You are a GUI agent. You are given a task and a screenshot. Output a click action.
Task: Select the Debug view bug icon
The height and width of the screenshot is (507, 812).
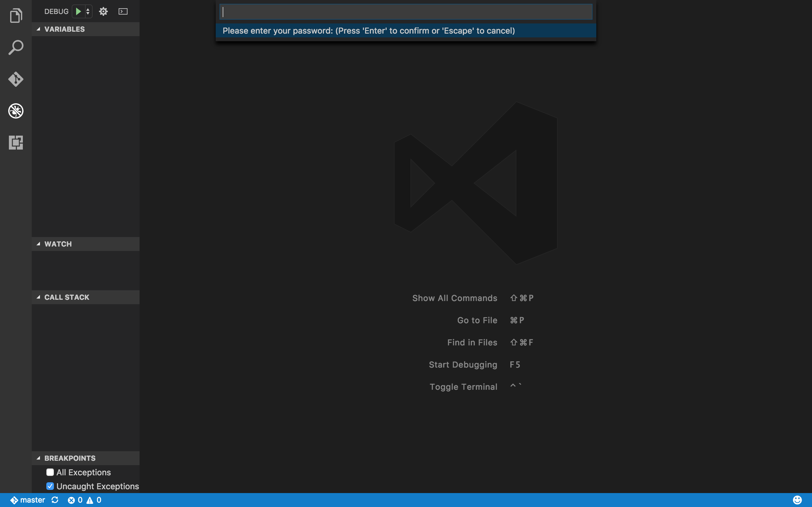point(16,111)
